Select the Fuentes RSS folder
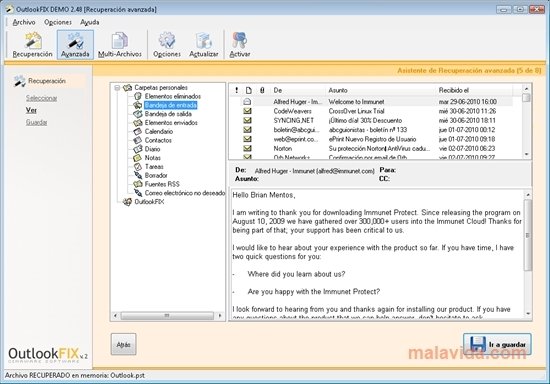The image size is (550, 384). [x=162, y=184]
